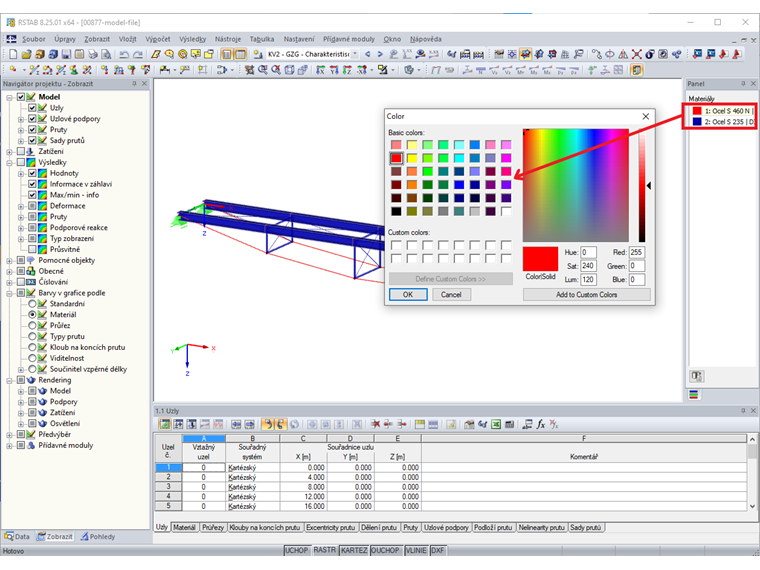Image resolution: width=760 pixels, height=570 pixels.
Task: Expand the Deformace tree node
Action: click(x=20, y=206)
